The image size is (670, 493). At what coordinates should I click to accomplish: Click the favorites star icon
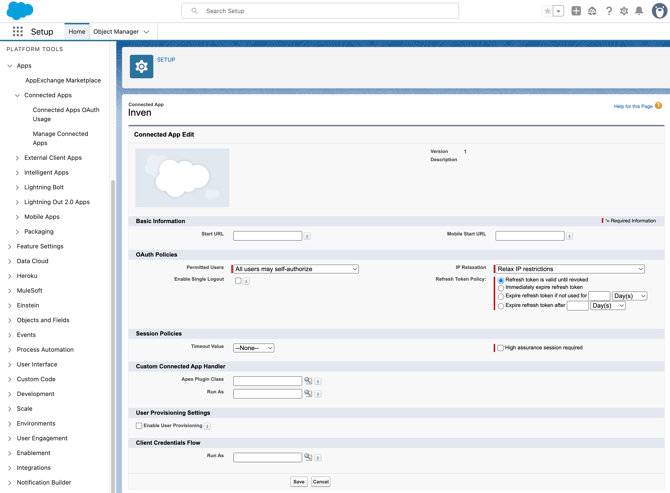547,11
